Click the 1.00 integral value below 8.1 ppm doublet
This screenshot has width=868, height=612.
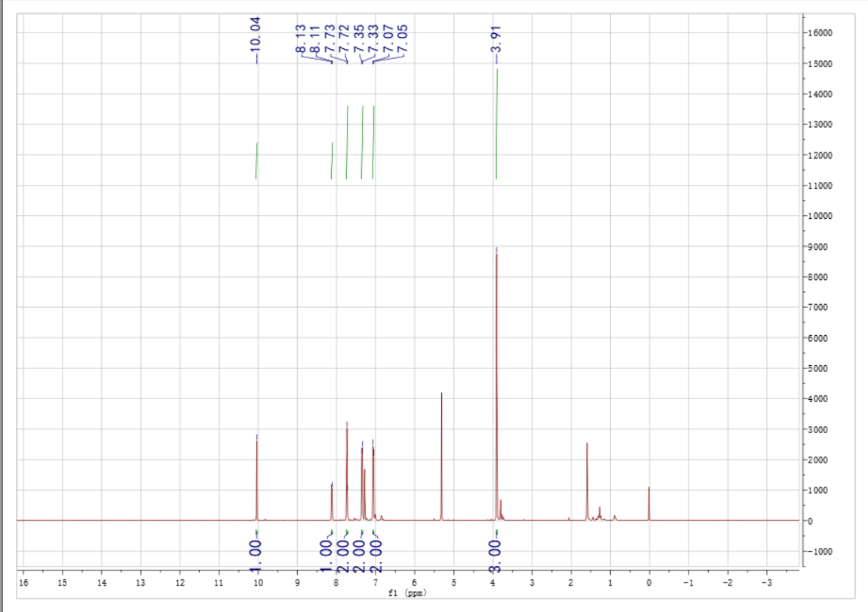click(x=326, y=555)
